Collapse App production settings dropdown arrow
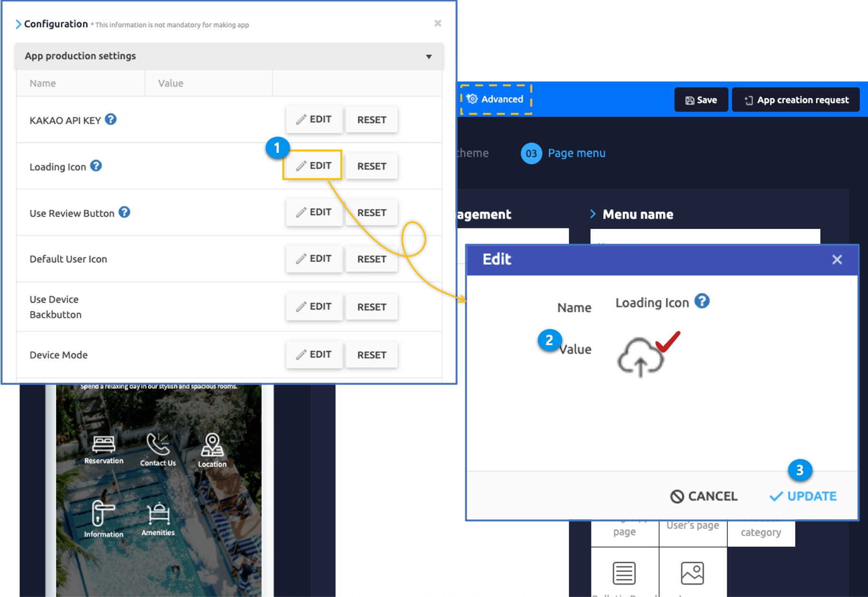 [429, 57]
